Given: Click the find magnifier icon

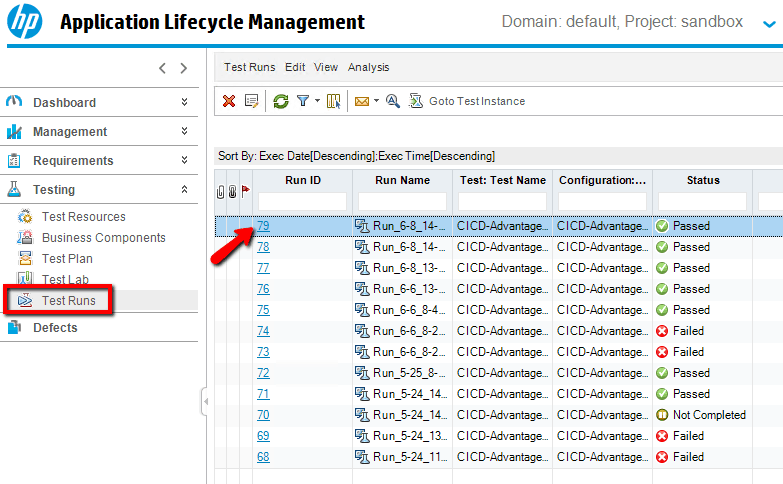Looking at the screenshot, I should coord(392,101).
